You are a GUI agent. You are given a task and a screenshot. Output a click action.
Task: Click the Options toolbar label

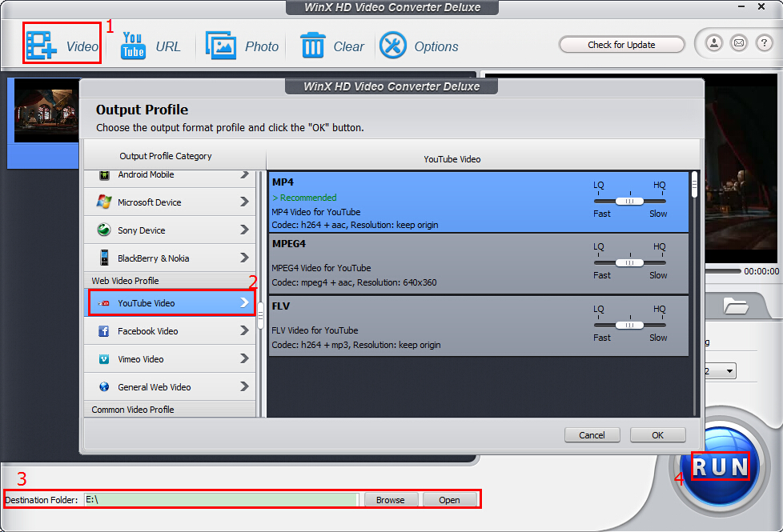pyautogui.click(x=436, y=46)
